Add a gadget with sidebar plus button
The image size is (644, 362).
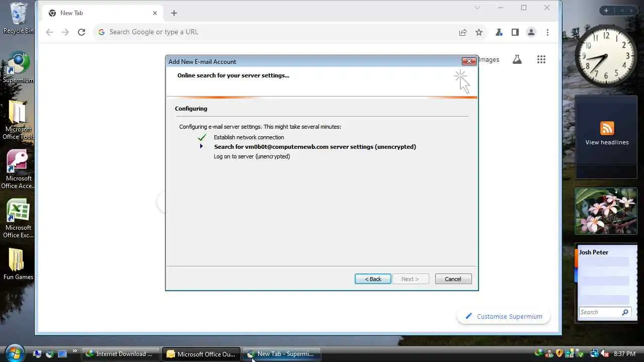[x=606, y=11]
